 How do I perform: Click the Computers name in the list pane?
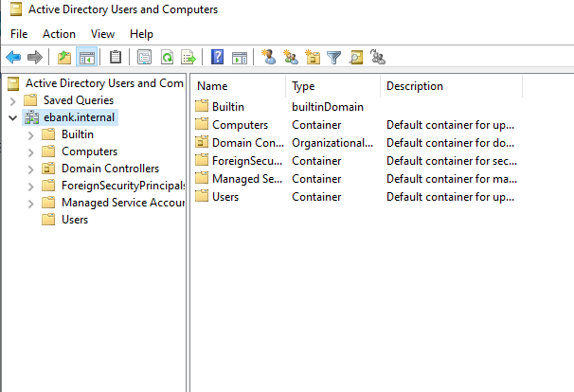pyautogui.click(x=241, y=125)
